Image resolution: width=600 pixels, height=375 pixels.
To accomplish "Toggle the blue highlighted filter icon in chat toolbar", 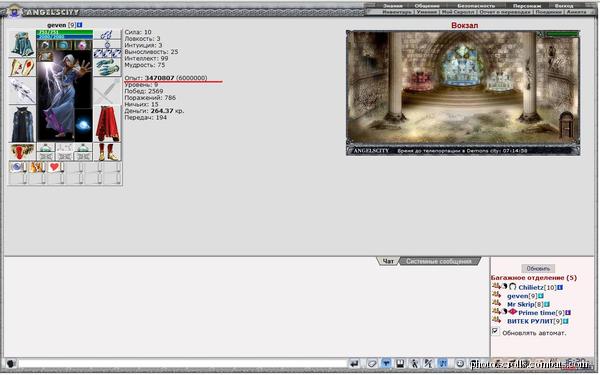I will pos(386,364).
